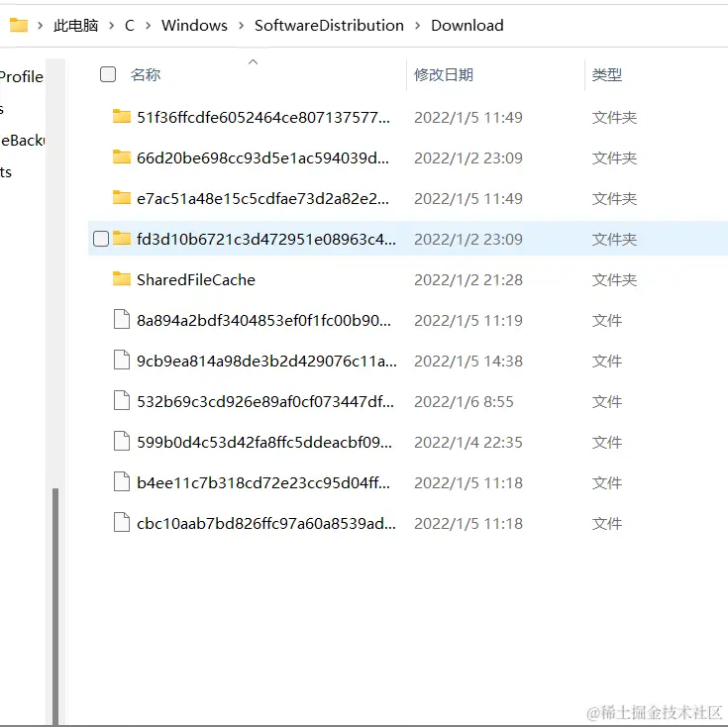Screen dimensions: 728x727
Task: Click date 2022/1/2 21:28
Action: coord(468,280)
